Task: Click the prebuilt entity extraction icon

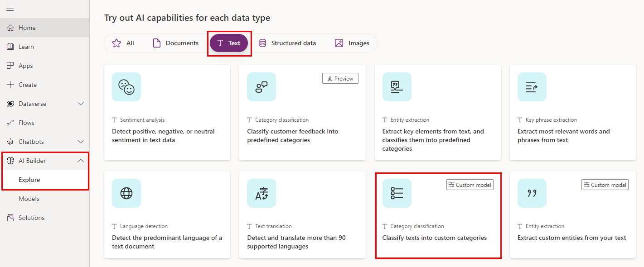Action: (397, 87)
